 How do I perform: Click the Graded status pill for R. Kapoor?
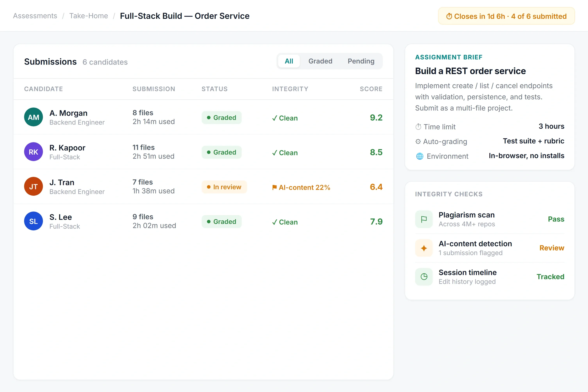pos(221,152)
